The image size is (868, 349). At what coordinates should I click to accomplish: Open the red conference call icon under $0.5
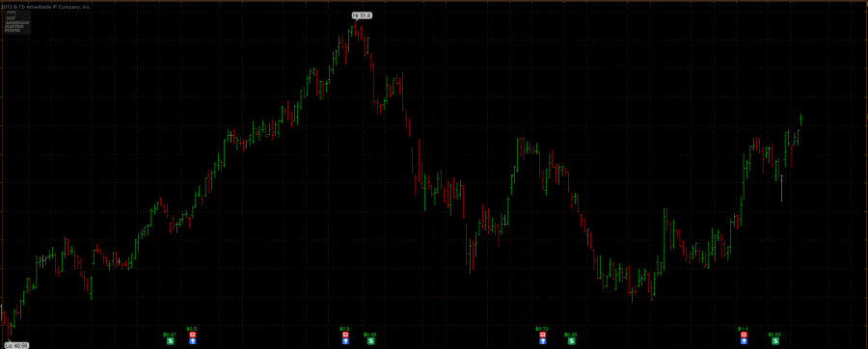192,335
